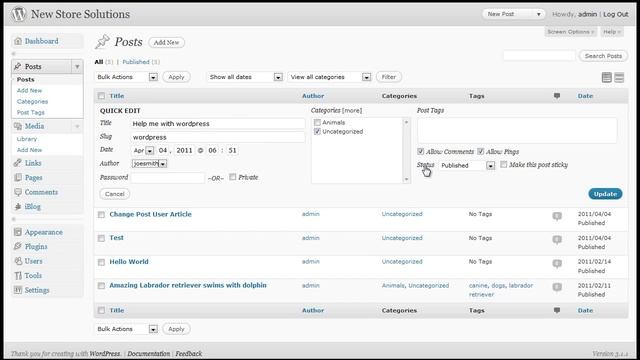This screenshot has height=360, width=640.
Task: Open the month Apr dropdown
Action: tap(143, 150)
